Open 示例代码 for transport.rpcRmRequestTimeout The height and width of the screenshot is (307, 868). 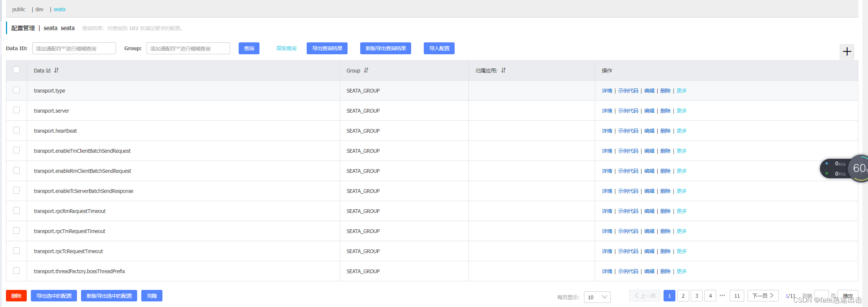[x=628, y=211]
